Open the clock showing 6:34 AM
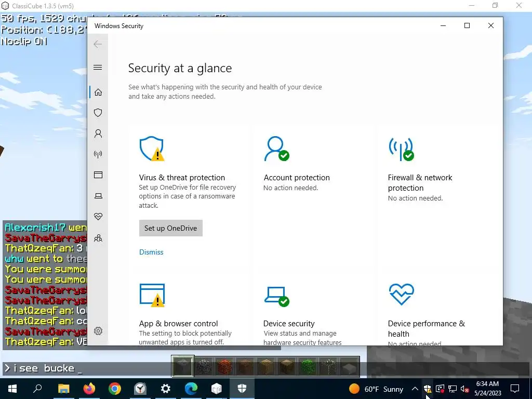The width and height of the screenshot is (532, 399). pyautogui.click(x=487, y=389)
